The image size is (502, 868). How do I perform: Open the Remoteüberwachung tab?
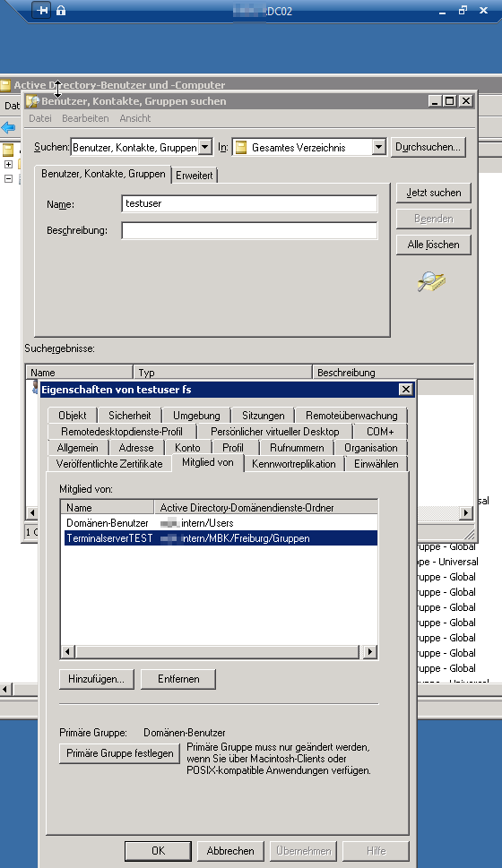(351, 415)
